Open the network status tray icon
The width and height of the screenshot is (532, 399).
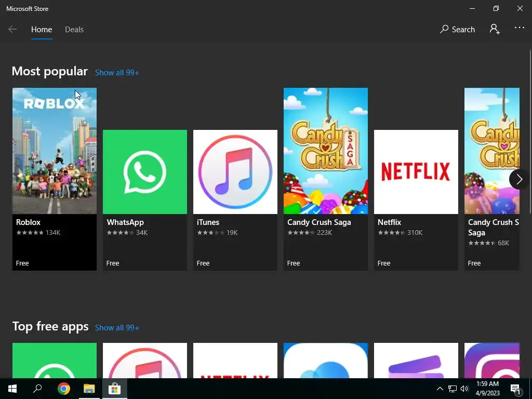[x=453, y=389]
